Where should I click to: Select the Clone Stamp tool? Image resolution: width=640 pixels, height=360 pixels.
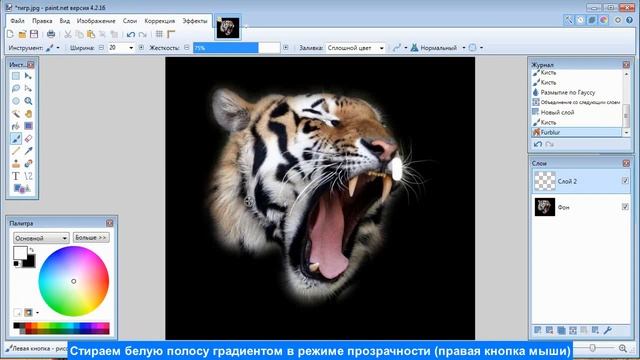pos(16,164)
